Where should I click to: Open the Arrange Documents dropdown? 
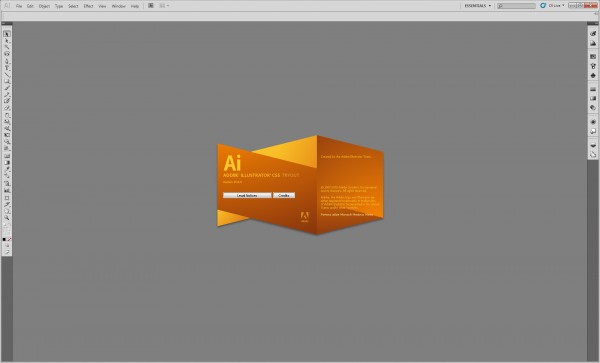click(x=164, y=6)
